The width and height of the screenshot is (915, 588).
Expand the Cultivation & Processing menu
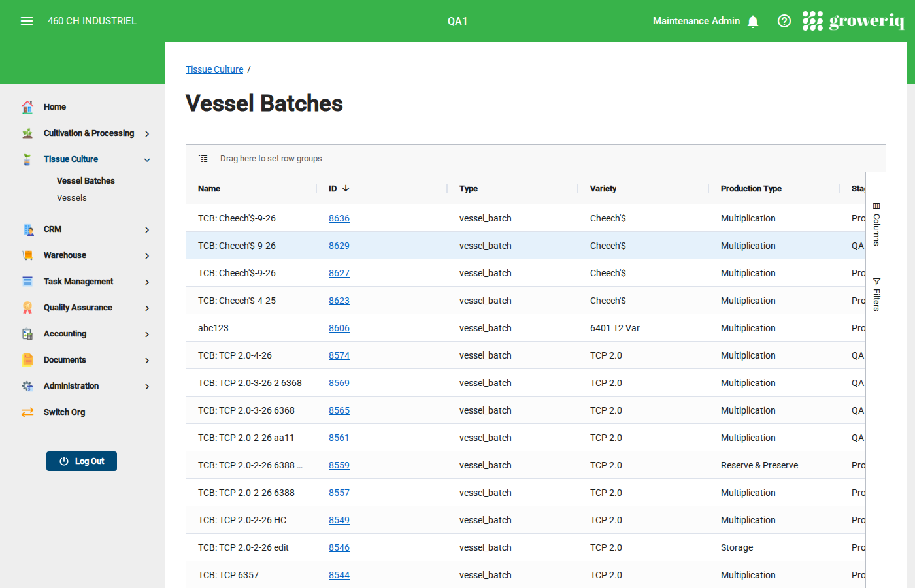coord(147,133)
